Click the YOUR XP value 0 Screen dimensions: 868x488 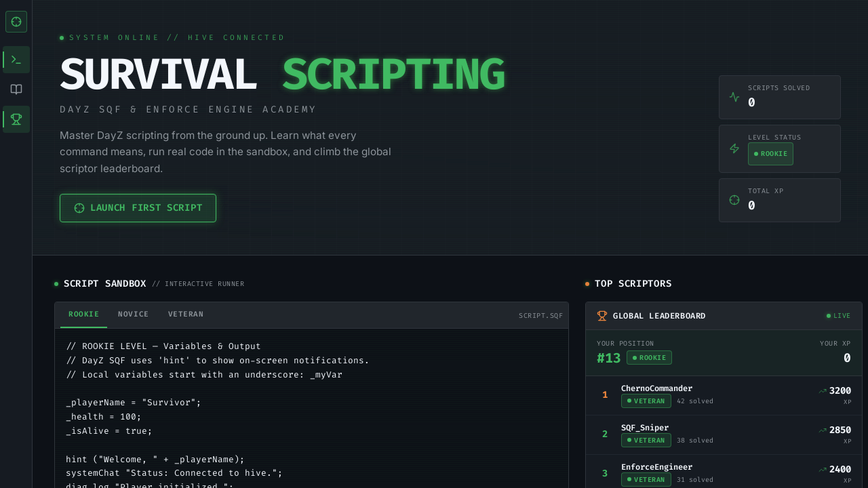click(x=847, y=358)
